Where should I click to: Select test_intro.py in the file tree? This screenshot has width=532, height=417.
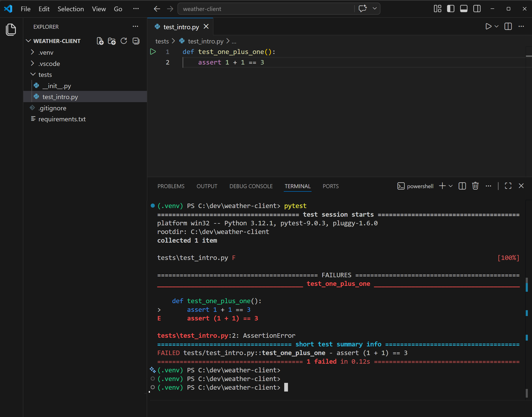(x=85, y=97)
